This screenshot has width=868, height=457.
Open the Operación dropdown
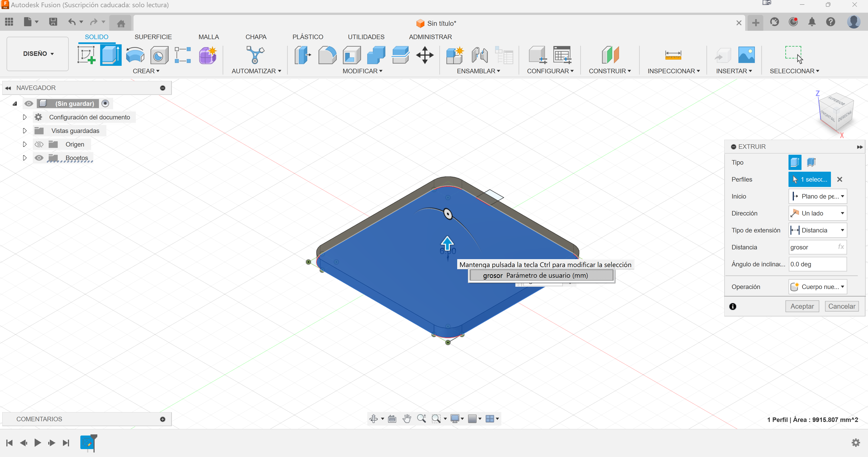(818, 287)
